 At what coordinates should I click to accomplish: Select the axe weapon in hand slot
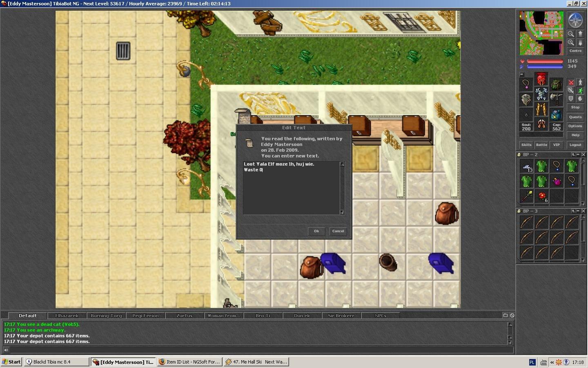556,99
